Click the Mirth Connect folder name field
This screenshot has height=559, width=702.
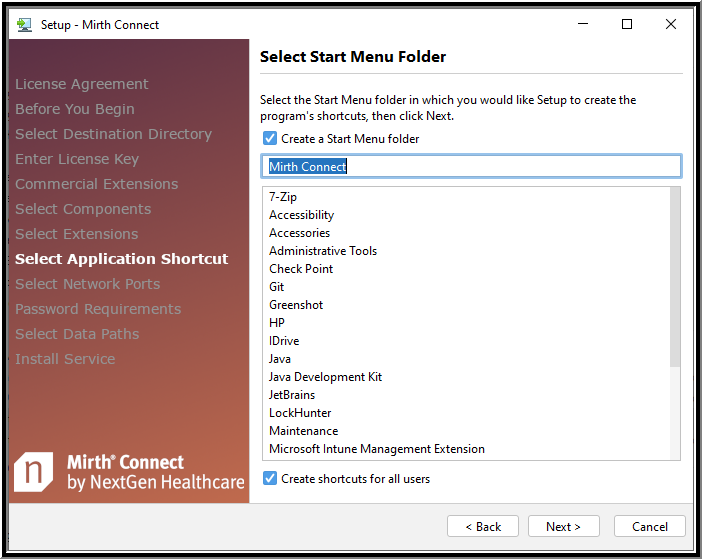471,166
